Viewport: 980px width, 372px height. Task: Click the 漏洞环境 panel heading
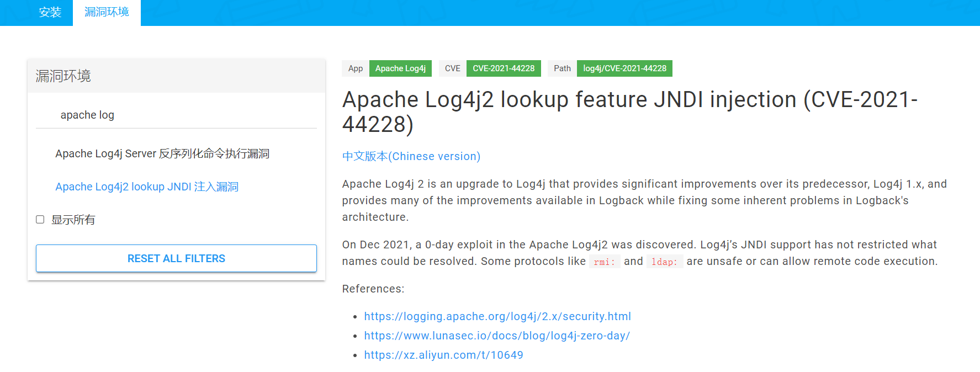point(63,76)
